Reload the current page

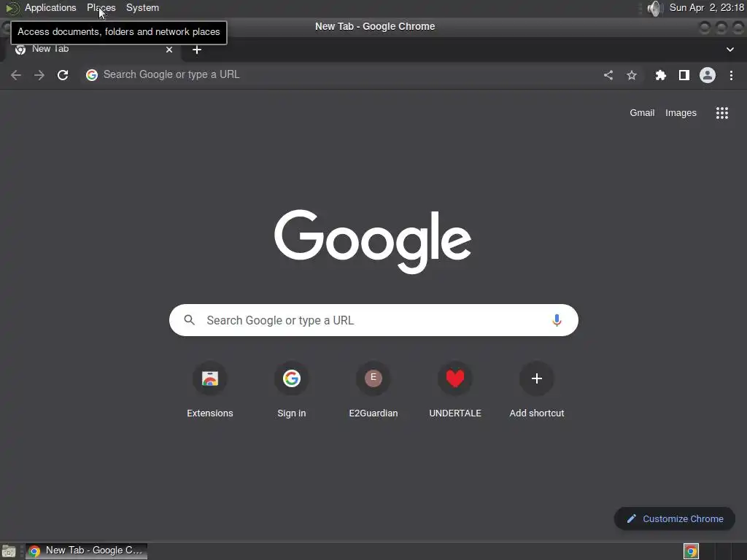tap(63, 75)
